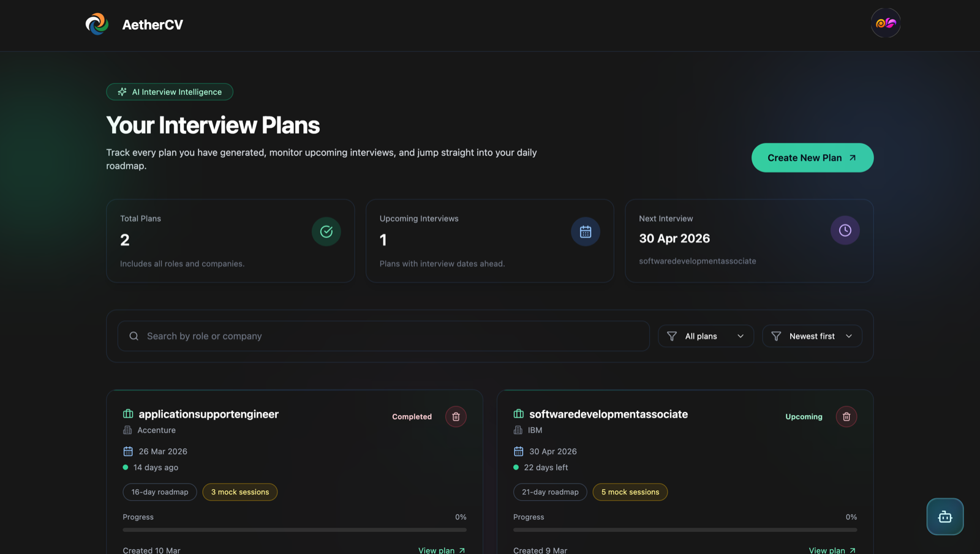Click briefcase icon beside softwaredevelopmentassociate
The width and height of the screenshot is (980, 554).
click(519, 414)
